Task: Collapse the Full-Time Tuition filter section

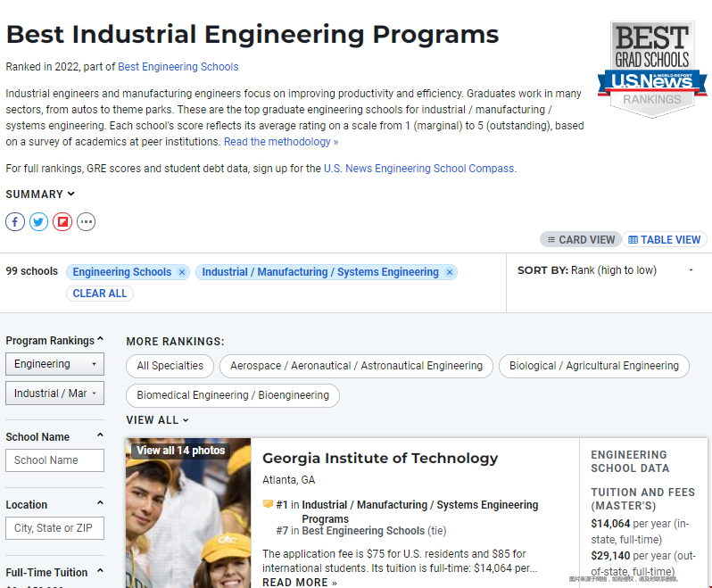Action: click(100, 571)
